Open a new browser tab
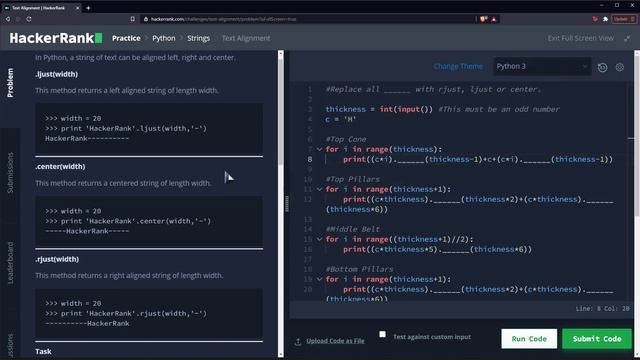This screenshot has width=640, height=360. 88,8
